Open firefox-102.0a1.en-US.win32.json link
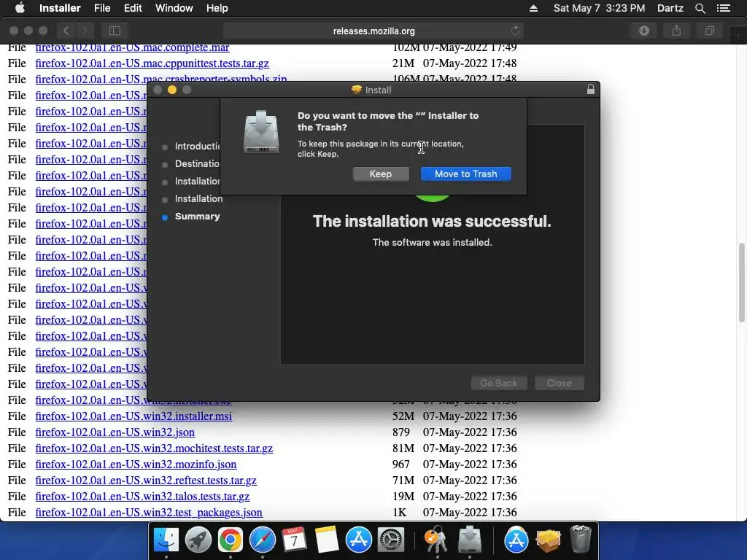747x560 pixels. tap(115, 432)
